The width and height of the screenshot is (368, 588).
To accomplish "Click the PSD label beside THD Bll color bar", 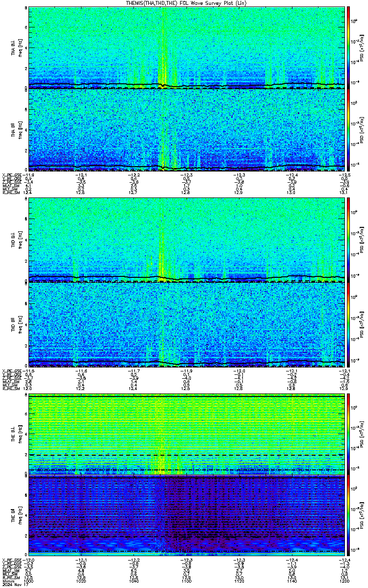I will pyautogui.click(x=362, y=324).
